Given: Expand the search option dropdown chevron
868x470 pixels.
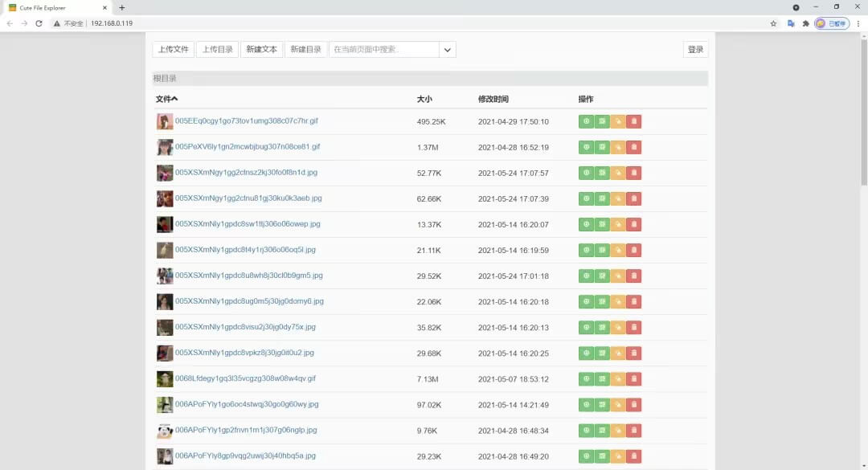Looking at the screenshot, I should pyautogui.click(x=447, y=49).
